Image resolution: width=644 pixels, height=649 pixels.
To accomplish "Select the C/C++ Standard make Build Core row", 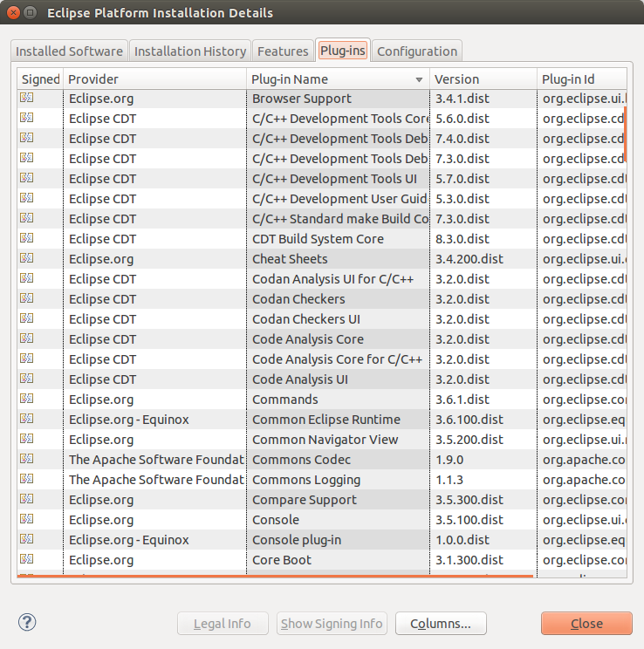I will point(322,219).
